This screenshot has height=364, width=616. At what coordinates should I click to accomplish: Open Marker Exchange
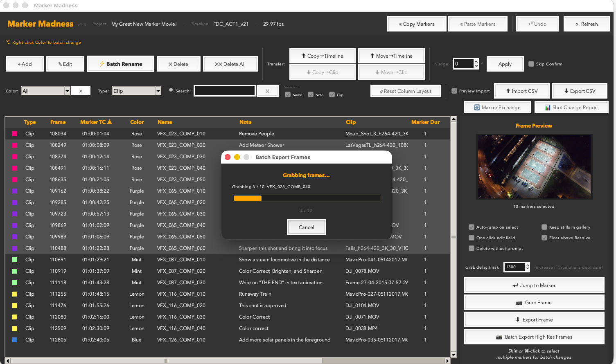click(x=497, y=107)
